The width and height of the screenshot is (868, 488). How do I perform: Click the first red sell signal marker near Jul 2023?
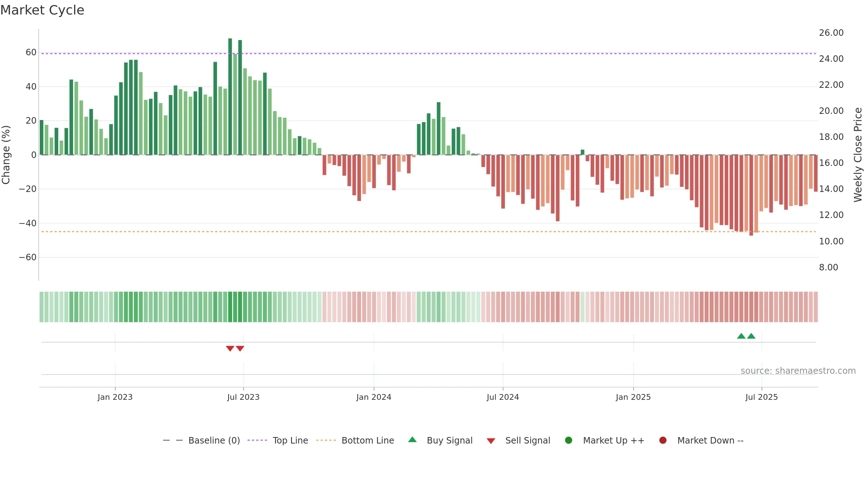coord(230,348)
